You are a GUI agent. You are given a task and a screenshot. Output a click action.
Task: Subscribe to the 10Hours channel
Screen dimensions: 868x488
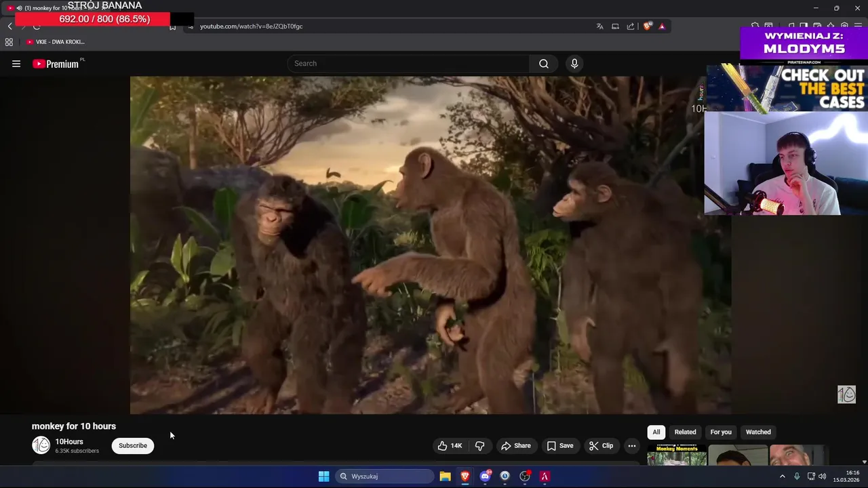click(133, 445)
